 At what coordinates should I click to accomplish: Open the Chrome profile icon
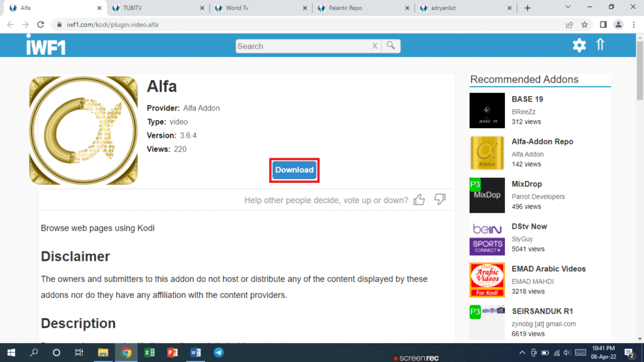point(617,23)
